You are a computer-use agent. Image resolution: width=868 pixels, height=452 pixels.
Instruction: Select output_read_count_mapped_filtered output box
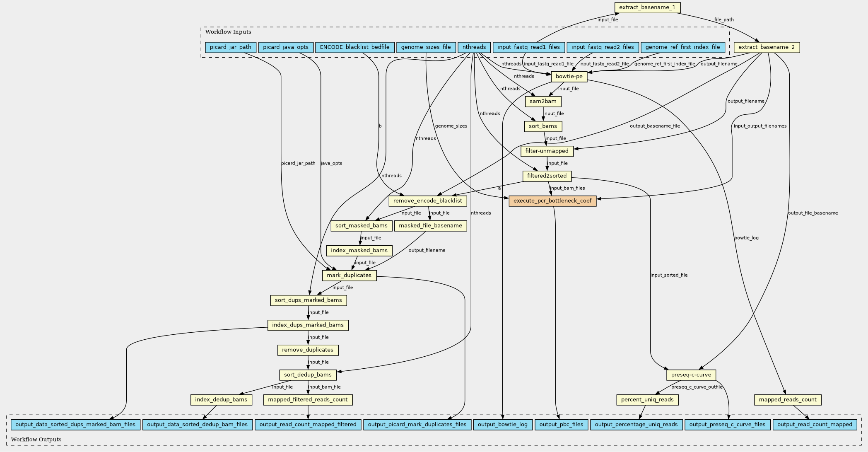coord(308,425)
